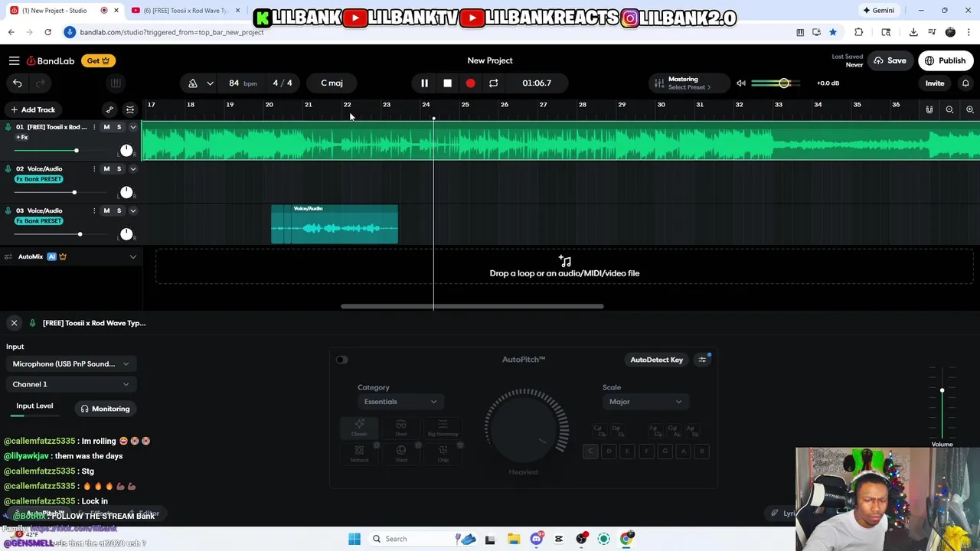Click the 84 bpm tempo field
The width and height of the screenshot is (980, 551).
pyautogui.click(x=242, y=83)
